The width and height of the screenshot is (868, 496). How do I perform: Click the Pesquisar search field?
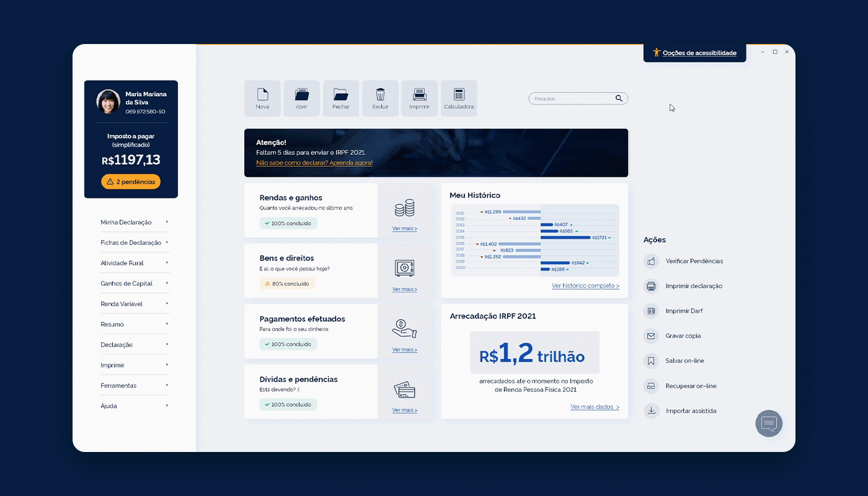coord(578,99)
